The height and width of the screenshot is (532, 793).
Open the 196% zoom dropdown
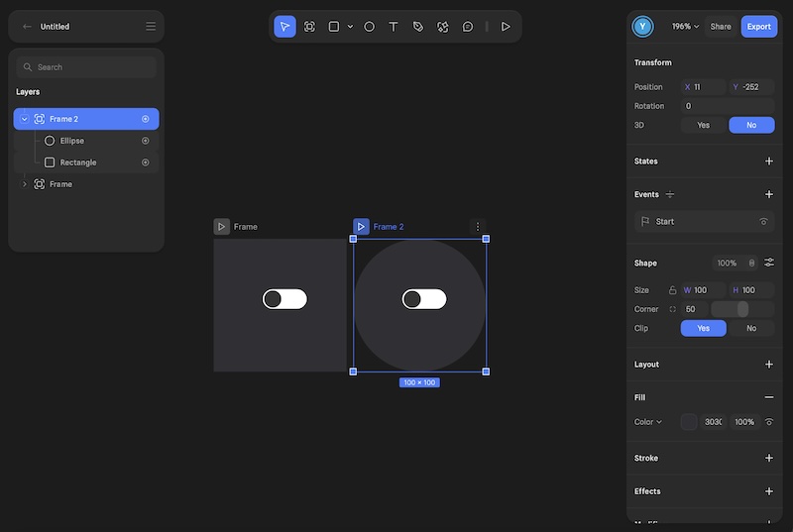coord(685,27)
